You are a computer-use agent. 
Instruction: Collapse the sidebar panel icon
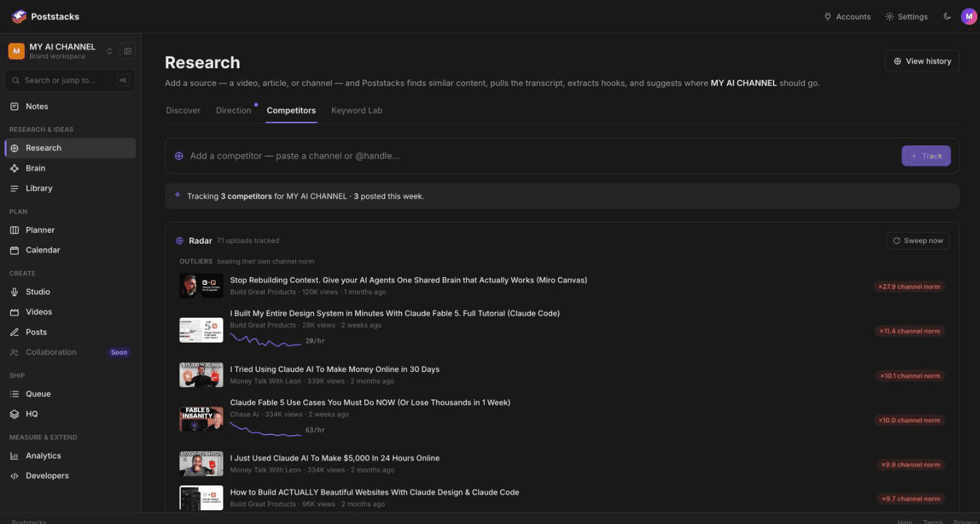coord(128,51)
